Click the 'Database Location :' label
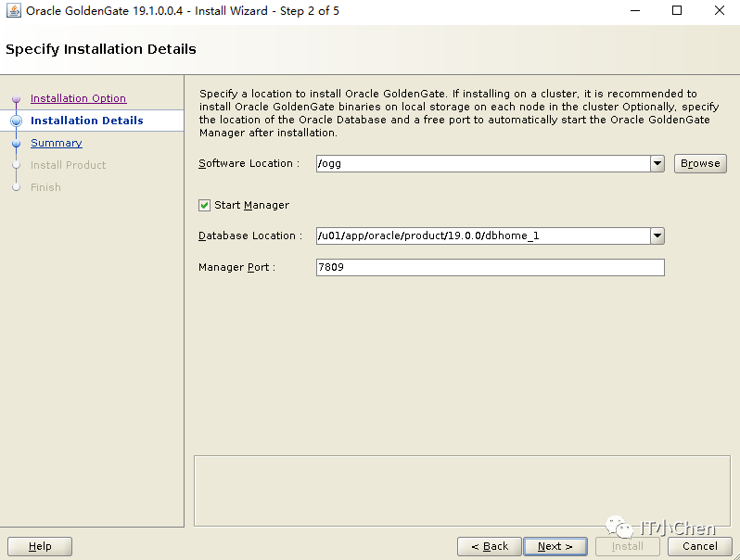 coord(250,235)
